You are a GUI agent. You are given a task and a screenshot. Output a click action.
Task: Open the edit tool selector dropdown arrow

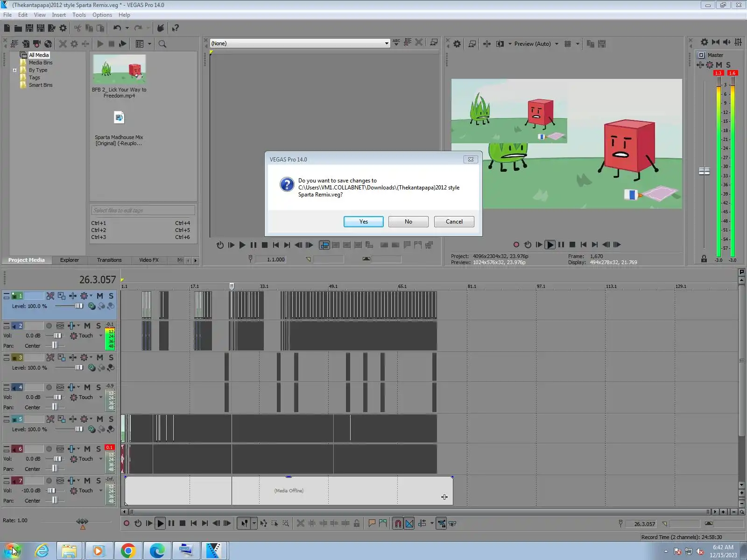(254, 524)
